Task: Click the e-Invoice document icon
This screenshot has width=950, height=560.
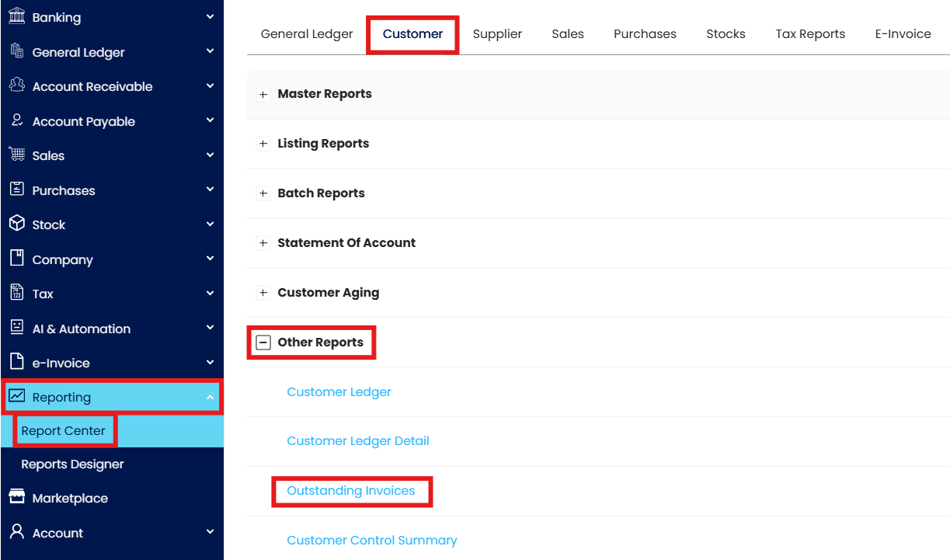Action: 16,362
